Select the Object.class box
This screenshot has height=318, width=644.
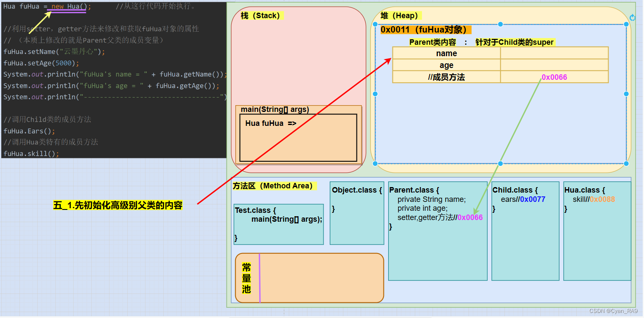coord(356,213)
